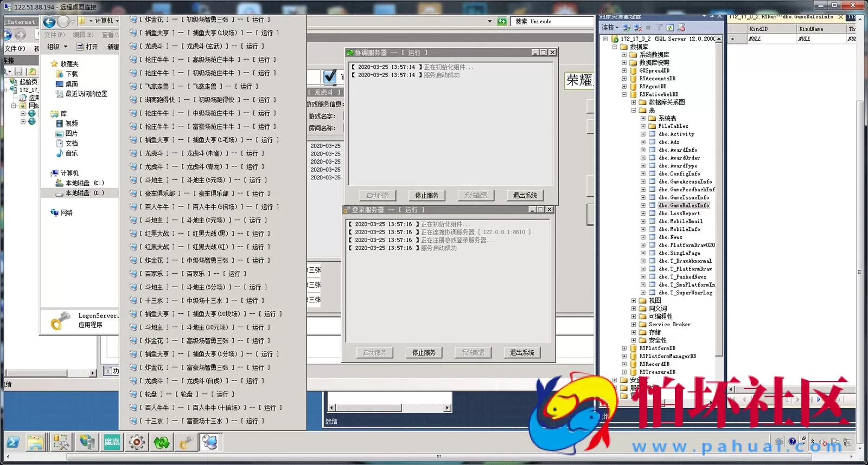This screenshot has height=465, width=868.
Task: Click the Refresh icon in Object Explorer toolbar
Action: coord(670,28)
